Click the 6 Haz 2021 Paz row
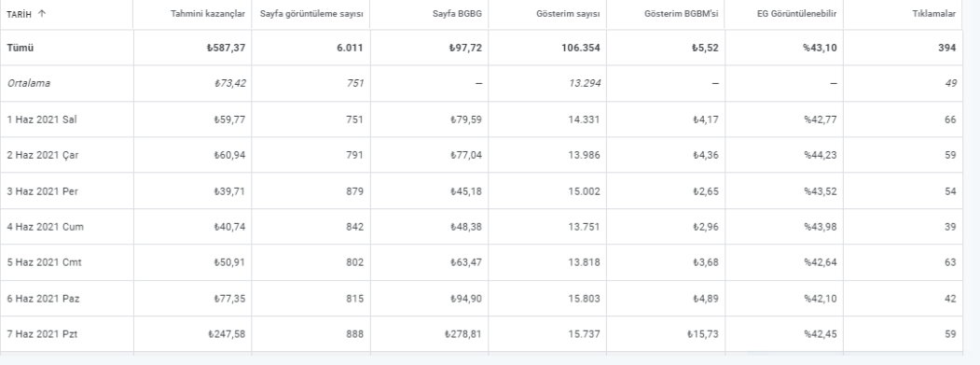The height and width of the screenshot is (365, 980). click(x=481, y=299)
